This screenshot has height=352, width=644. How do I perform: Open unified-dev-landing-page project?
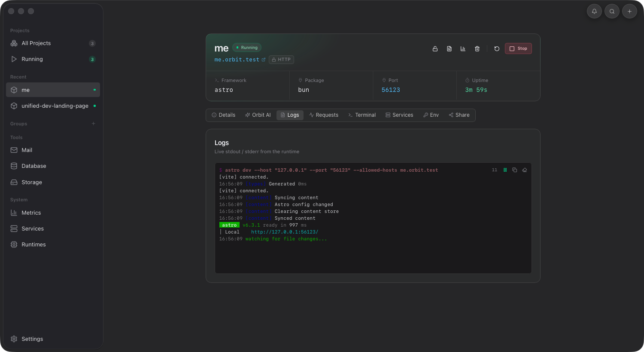tap(53, 106)
